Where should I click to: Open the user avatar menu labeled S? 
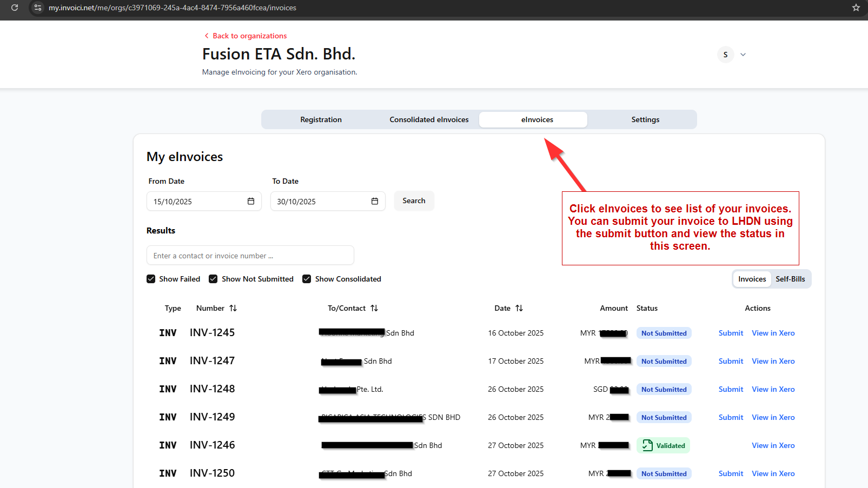tap(725, 55)
